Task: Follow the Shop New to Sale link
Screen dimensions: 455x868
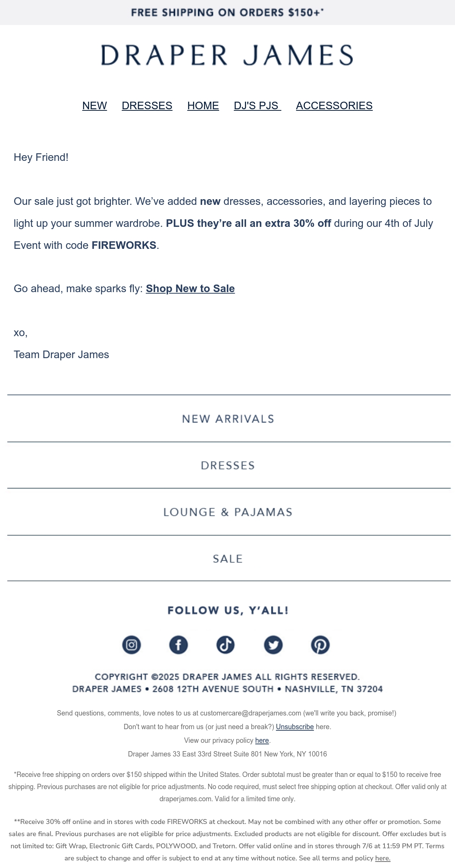Action: (190, 289)
